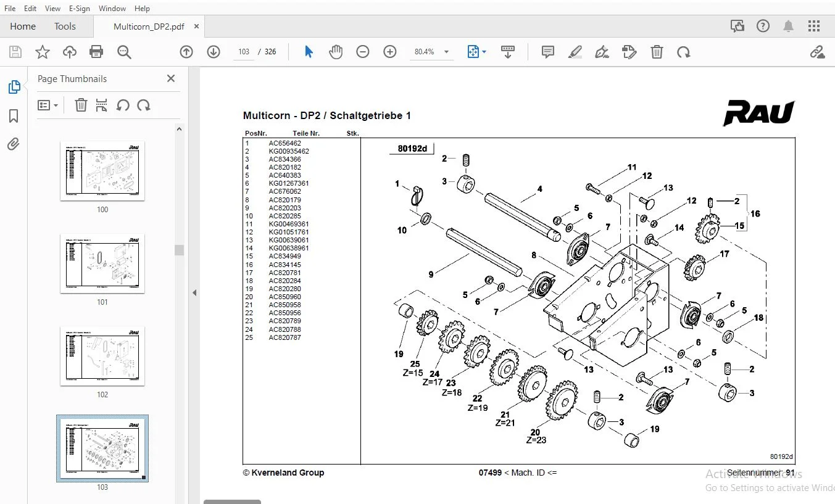Open the Page Thumbnails sidebar icon
This screenshot has width=835, height=504.
(14, 87)
